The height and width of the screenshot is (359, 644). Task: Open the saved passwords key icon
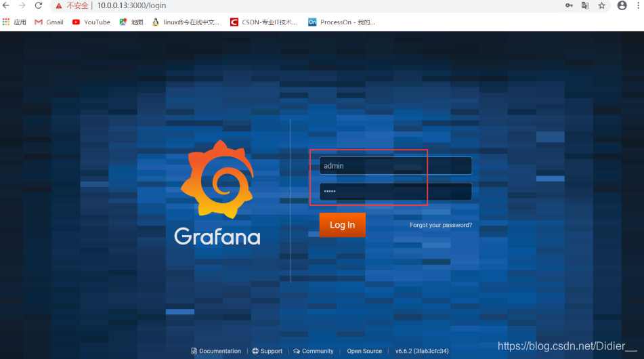tap(569, 5)
